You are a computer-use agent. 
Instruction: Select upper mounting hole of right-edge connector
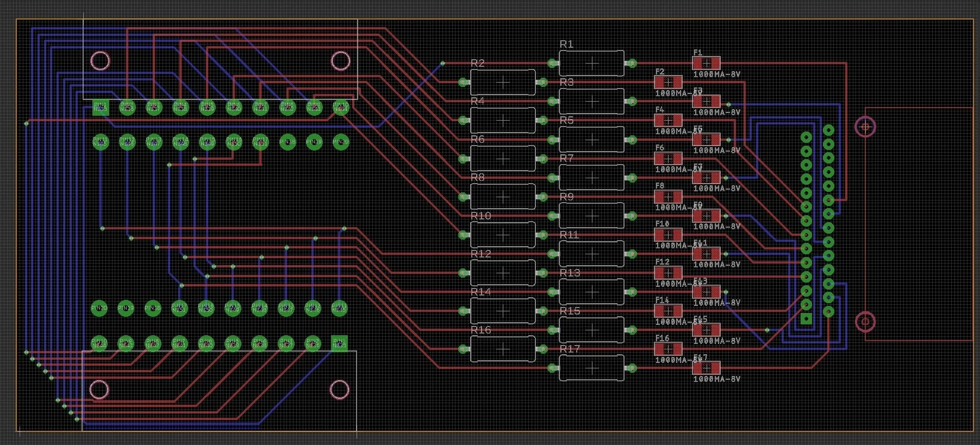[x=865, y=127]
